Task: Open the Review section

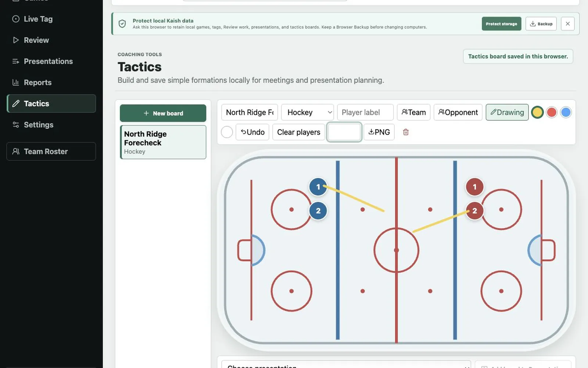Action: click(x=51, y=40)
